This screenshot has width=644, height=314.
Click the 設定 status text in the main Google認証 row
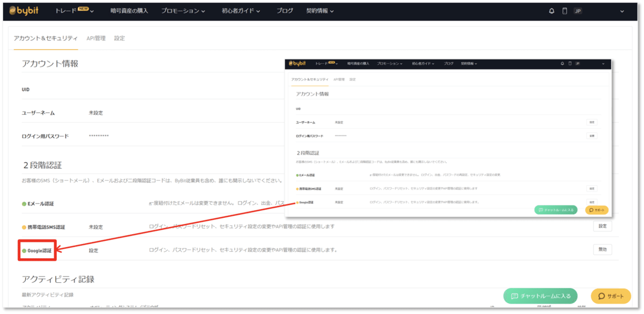click(x=93, y=250)
